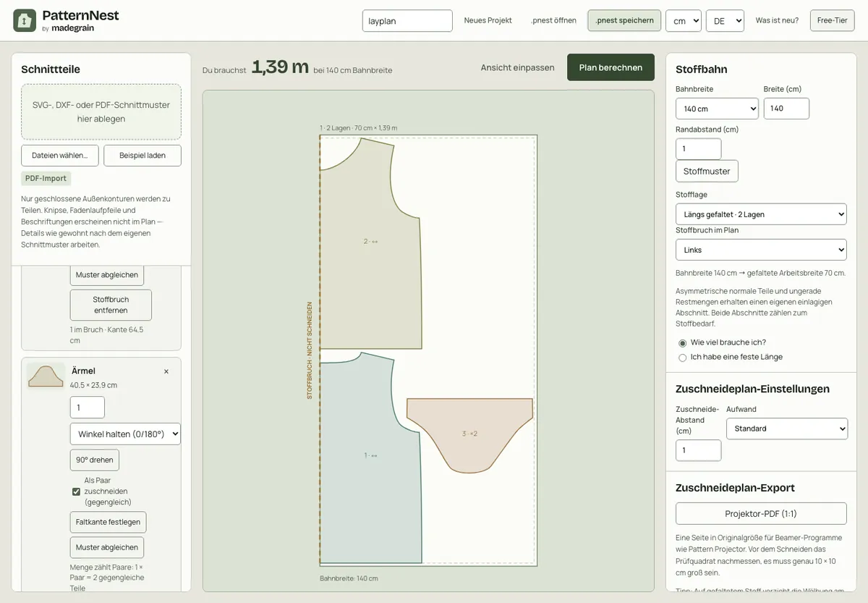Click the Free-Tier button
This screenshot has width=868, height=603.
click(832, 20)
